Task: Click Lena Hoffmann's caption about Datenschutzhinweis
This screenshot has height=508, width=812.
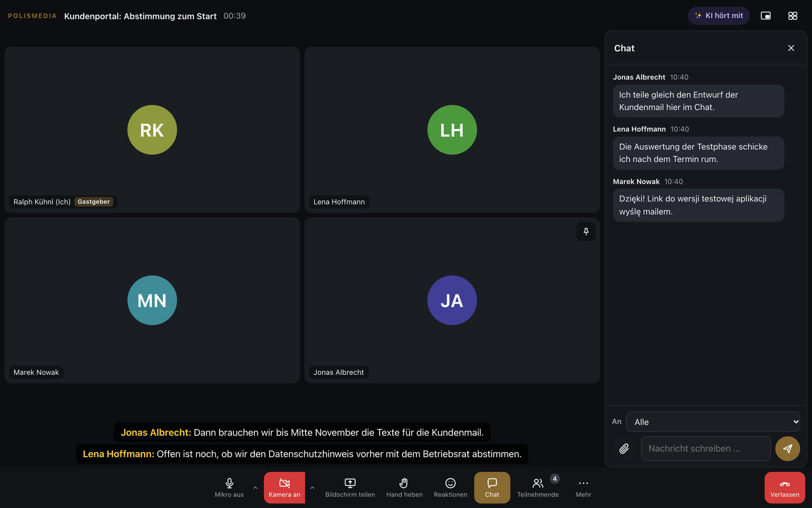Action: (302, 454)
